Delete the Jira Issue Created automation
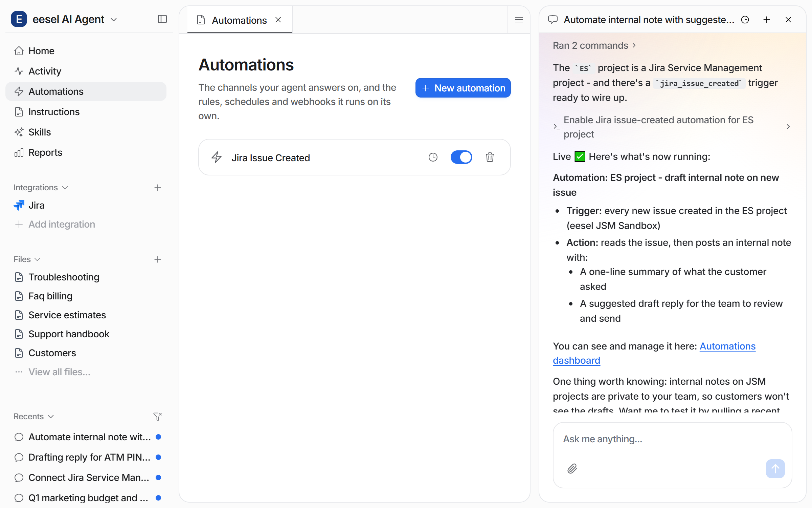This screenshot has height=508, width=812. (x=490, y=157)
